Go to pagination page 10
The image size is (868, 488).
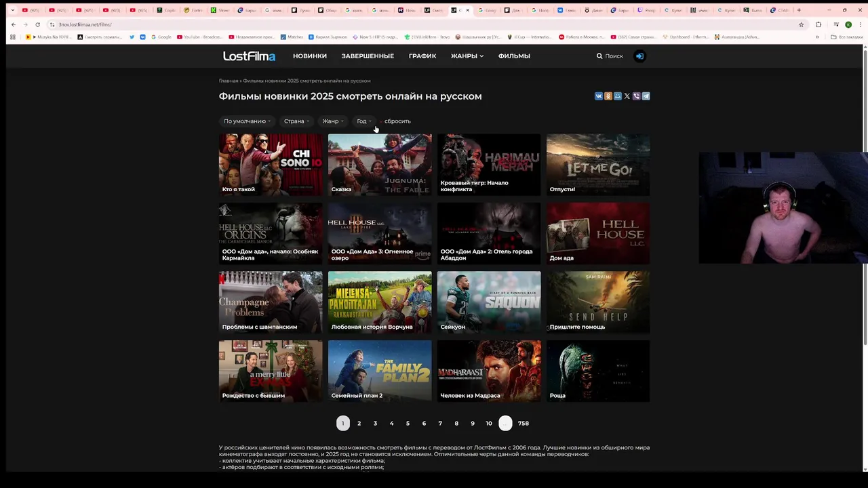point(489,423)
